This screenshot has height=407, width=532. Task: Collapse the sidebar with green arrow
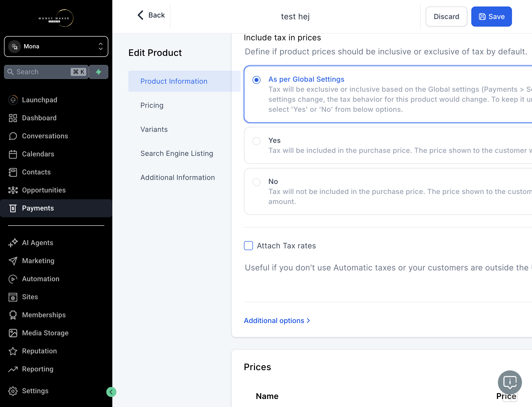click(x=111, y=392)
